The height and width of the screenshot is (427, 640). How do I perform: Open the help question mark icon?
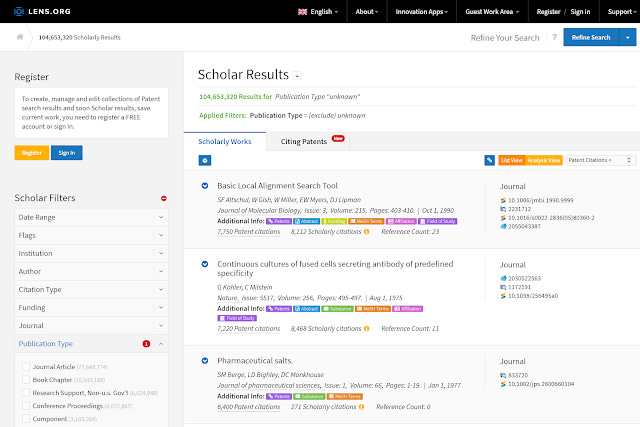pos(554,37)
